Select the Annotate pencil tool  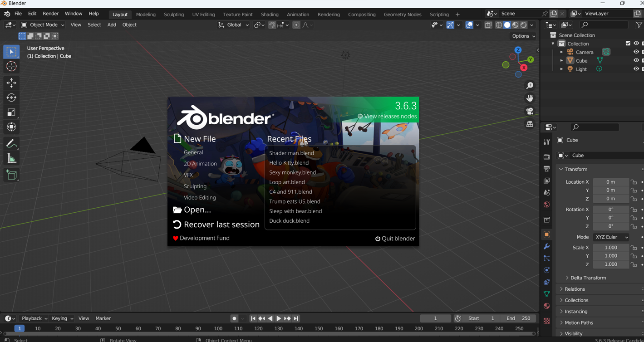[11, 144]
